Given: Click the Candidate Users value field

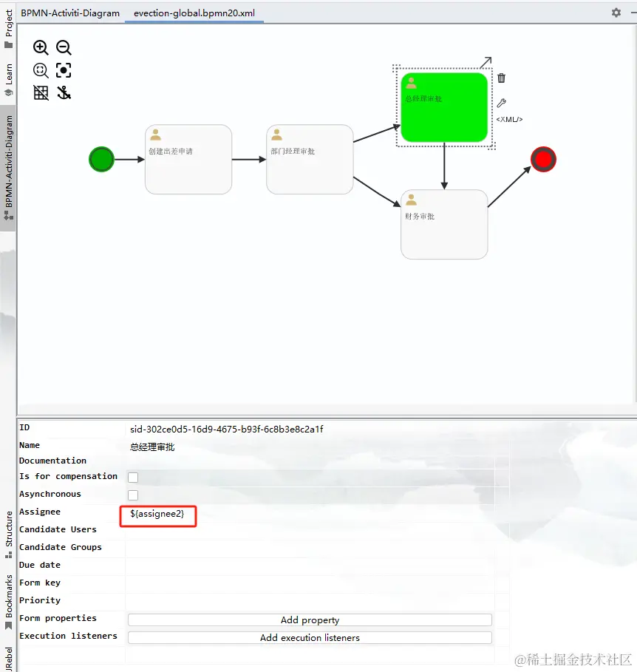Looking at the screenshot, I should click(x=310, y=530).
